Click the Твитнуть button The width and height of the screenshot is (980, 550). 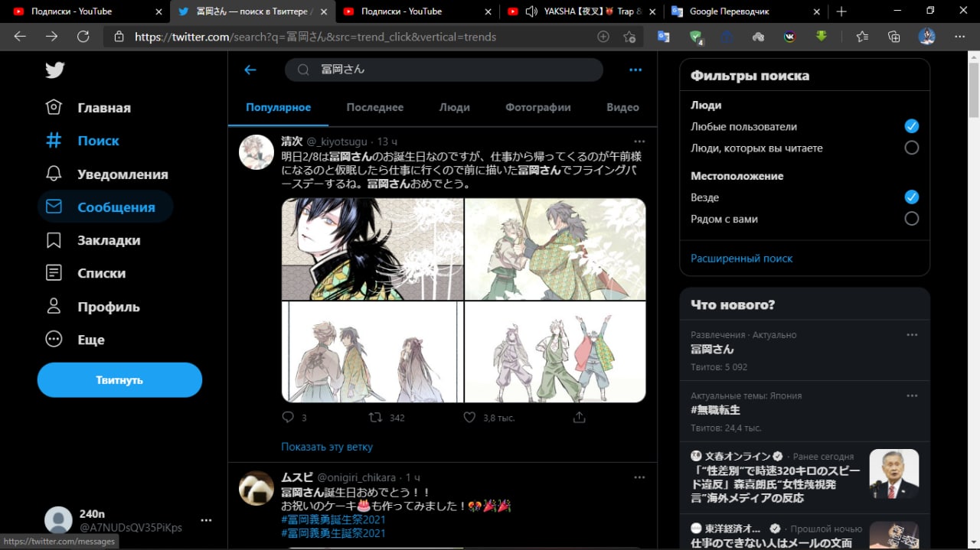[x=119, y=379]
